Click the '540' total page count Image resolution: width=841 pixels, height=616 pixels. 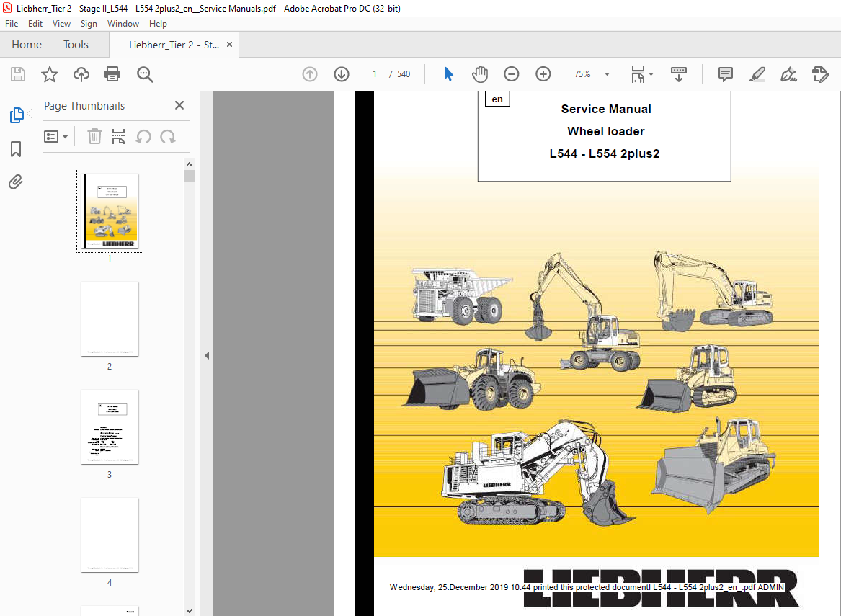click(x=404, y=74)
